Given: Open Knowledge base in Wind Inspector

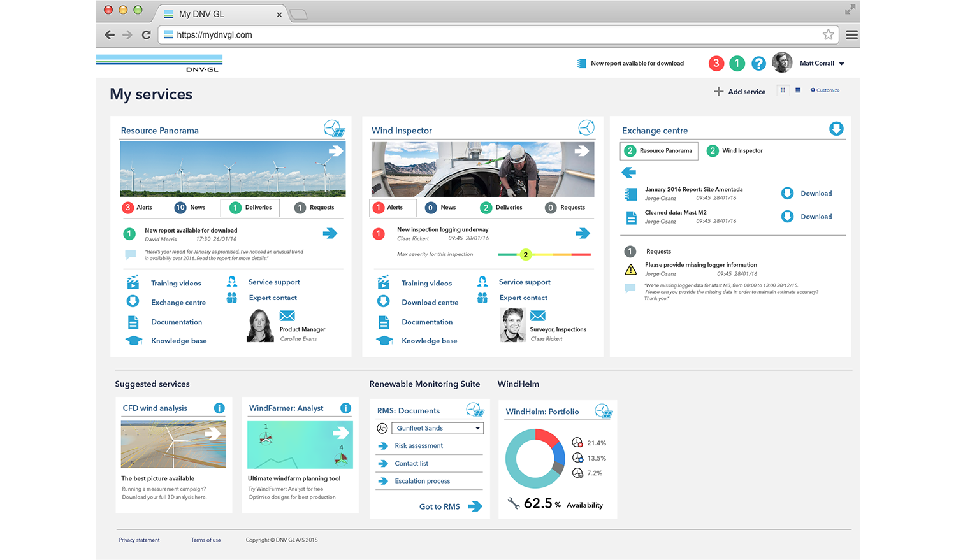Looking at the screenshot, I should [430, 341].
